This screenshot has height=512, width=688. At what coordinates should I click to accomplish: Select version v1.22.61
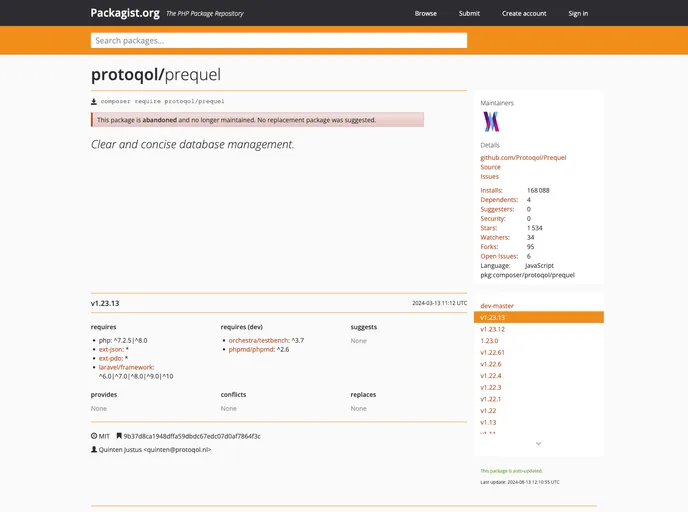tap(492, 352)
